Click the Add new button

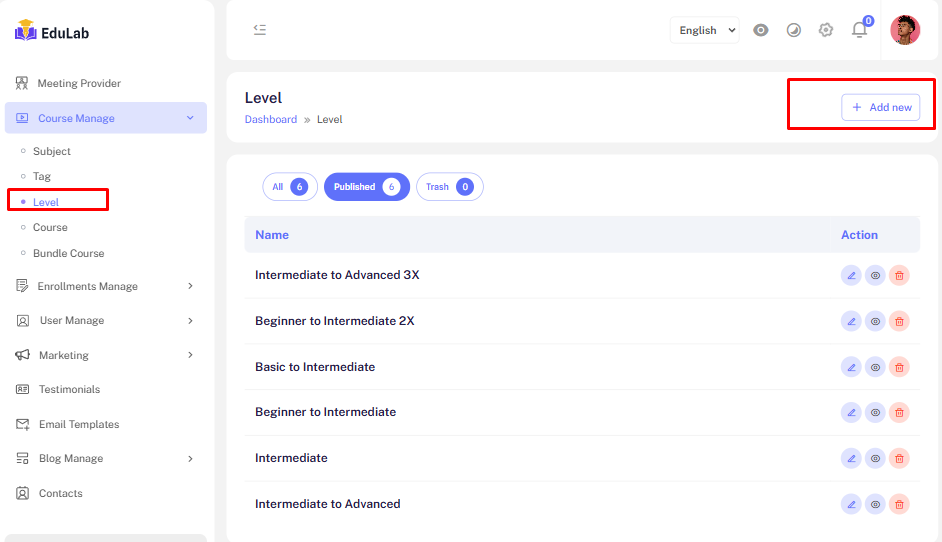(880, 107)
